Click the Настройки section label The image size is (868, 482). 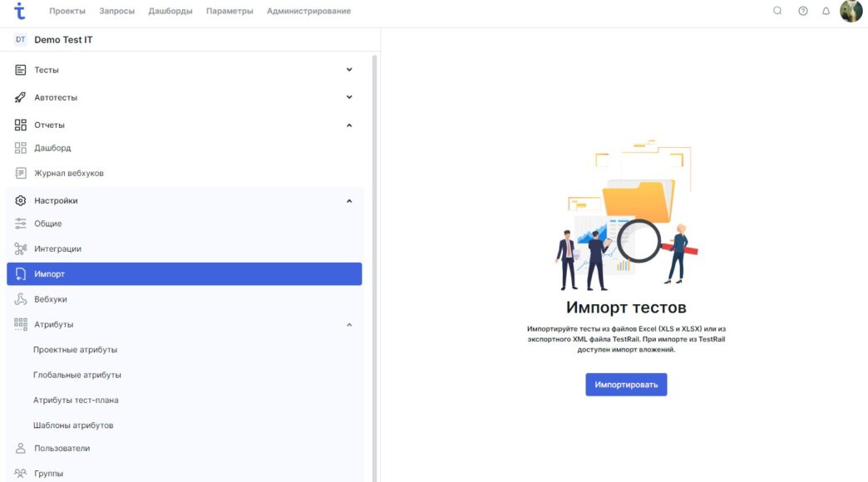56,201
